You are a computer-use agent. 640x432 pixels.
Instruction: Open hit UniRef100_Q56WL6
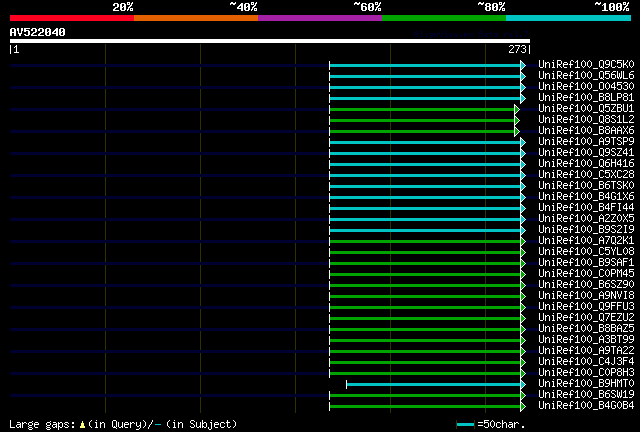pyautogui.click(x=586, y=76)
